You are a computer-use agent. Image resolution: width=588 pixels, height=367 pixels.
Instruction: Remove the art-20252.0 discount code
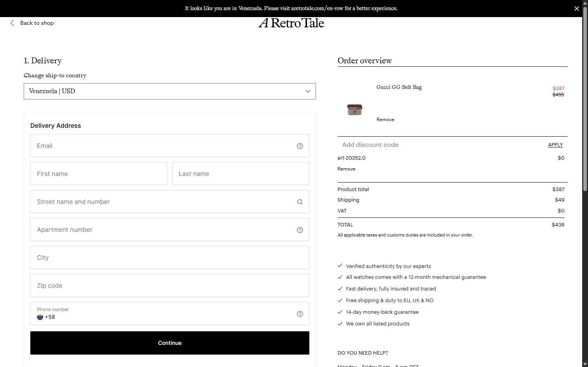coord(346,169)
